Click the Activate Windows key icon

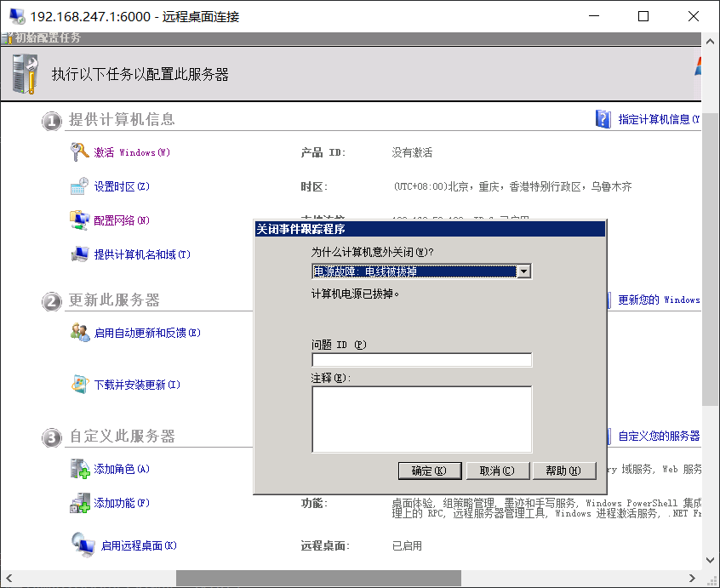(x=79, y=152)
